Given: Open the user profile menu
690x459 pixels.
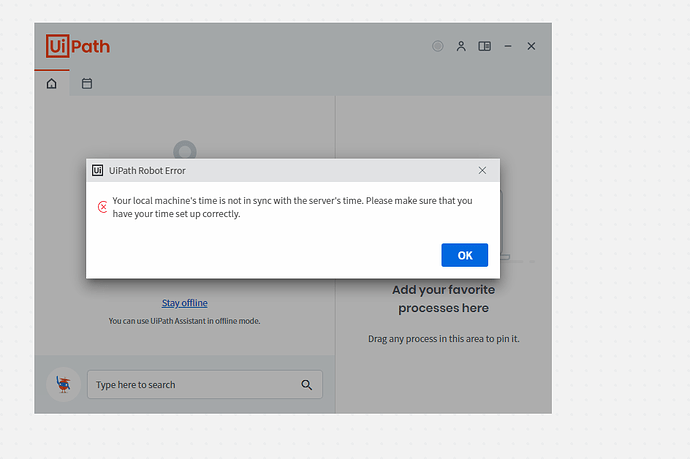Looking at the screenshot, I should [461, 46].
